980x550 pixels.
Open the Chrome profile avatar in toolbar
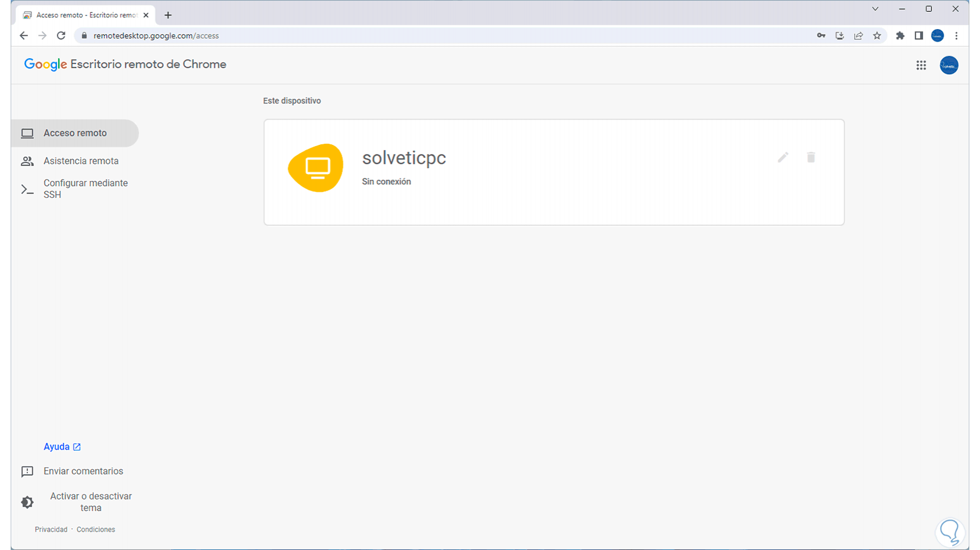[937, 36]
